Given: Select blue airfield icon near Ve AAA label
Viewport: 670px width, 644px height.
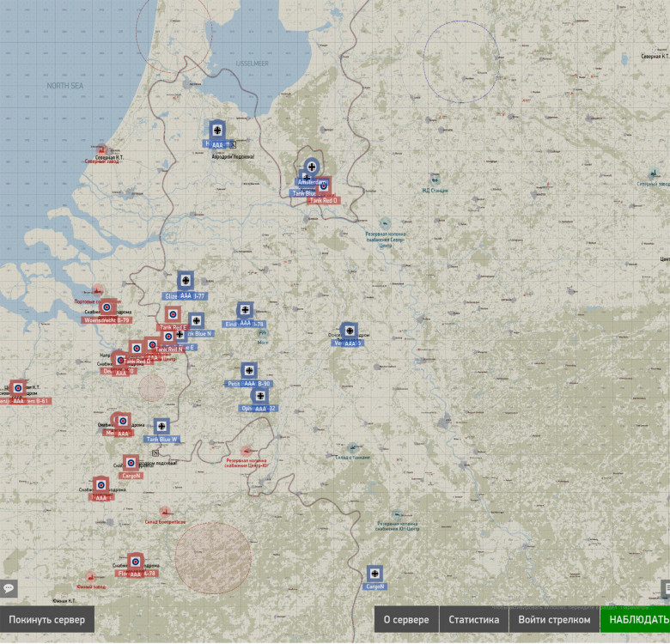Looking at the screenshot, I should [x=350, y=331].
